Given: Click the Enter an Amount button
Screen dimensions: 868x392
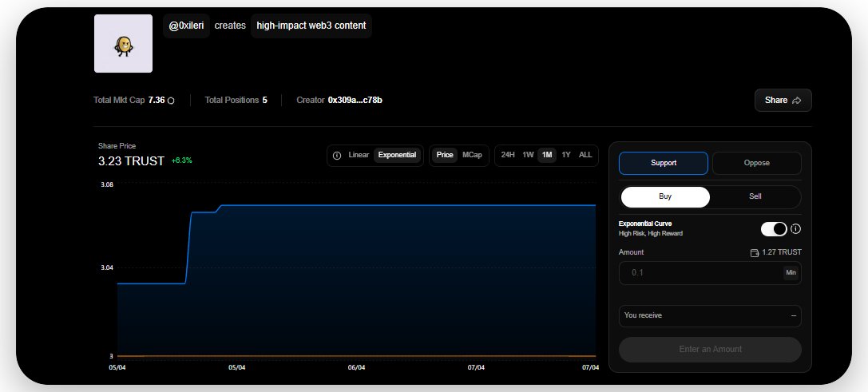Looking at the screenshot, I should (710, 350).
